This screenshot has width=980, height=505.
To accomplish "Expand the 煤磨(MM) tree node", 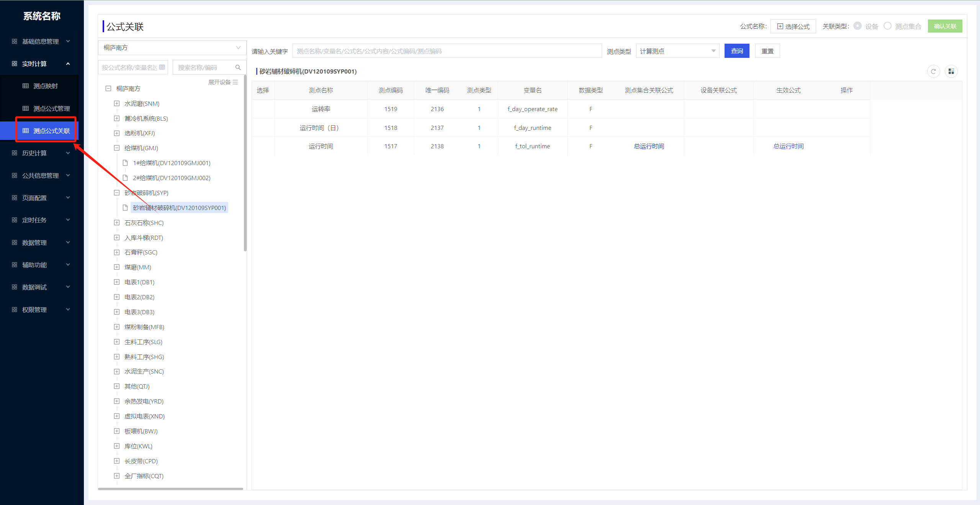I will 117,267.
